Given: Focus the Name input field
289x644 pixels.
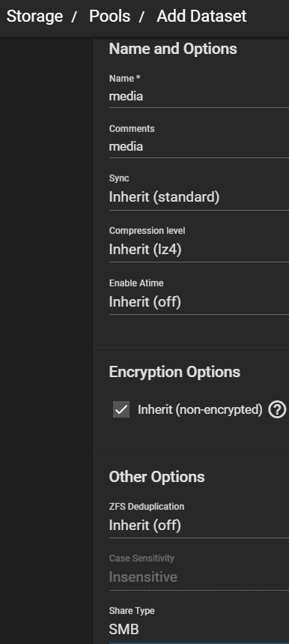Looking at the screenshot, I should (x=199, y=97).
